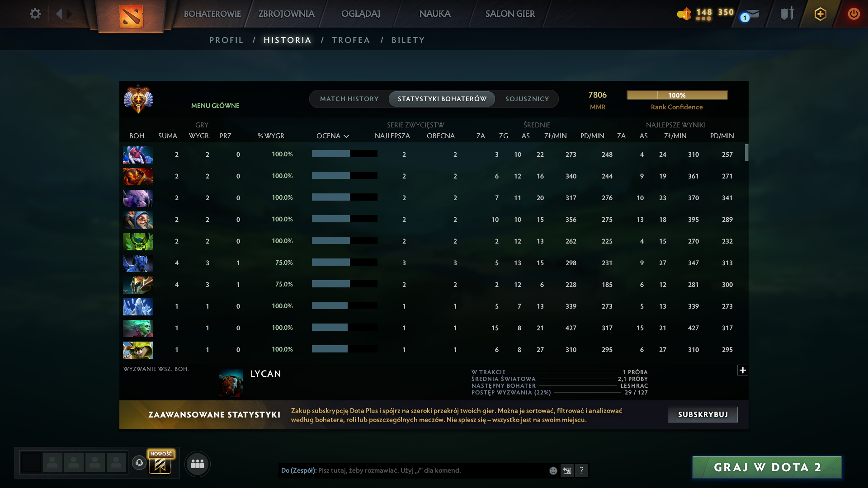Click the fourth hero portrait row
The image size is (868, 488).
click(x=138, y=220)
